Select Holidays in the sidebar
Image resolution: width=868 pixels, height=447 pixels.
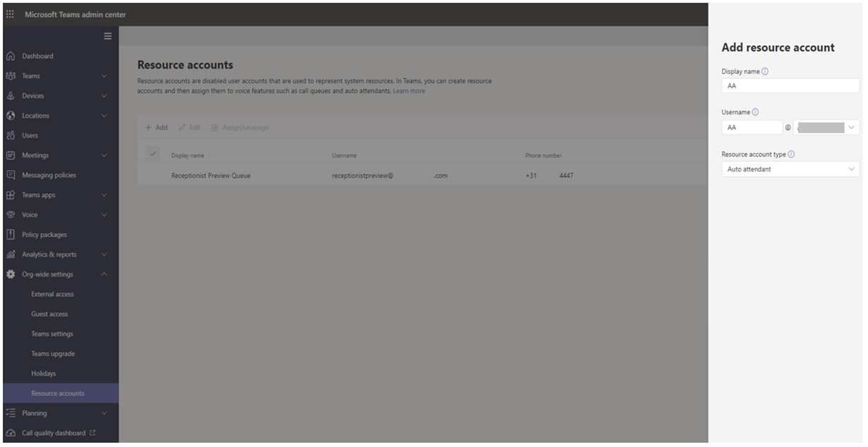tap(43, 374)
